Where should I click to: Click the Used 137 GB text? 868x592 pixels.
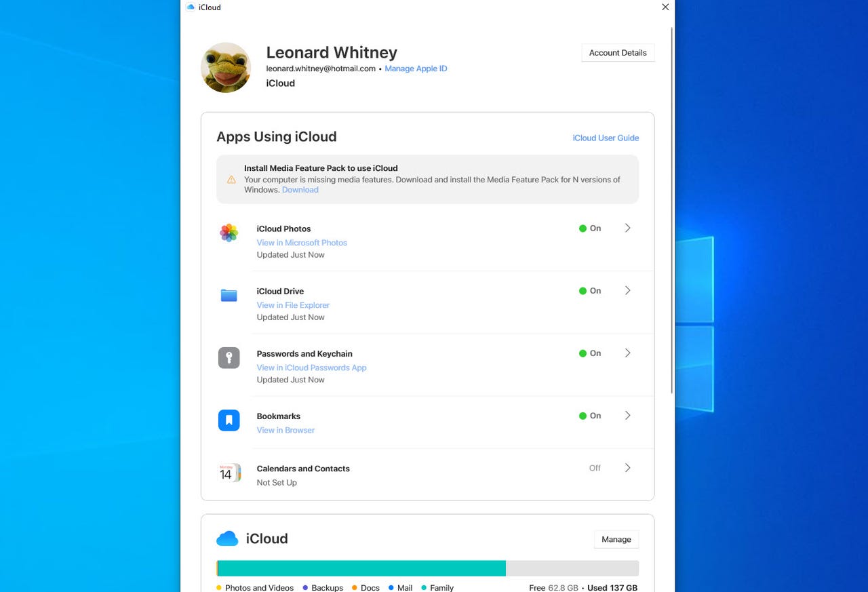[612, 588]
